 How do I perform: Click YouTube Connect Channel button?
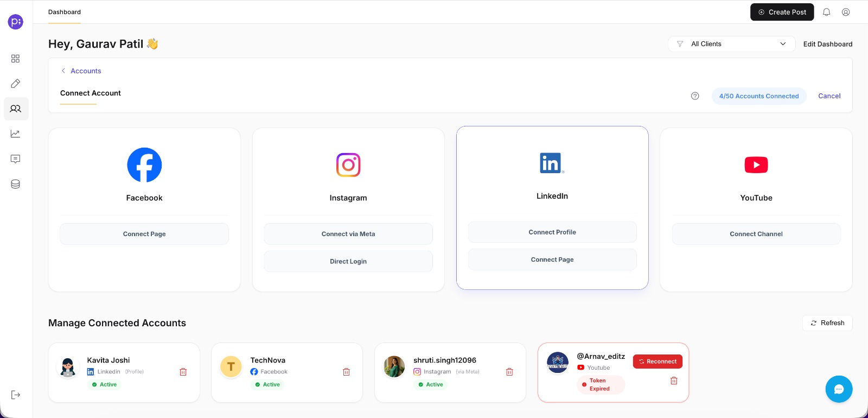pyautogui.click(x=756, y=234)
